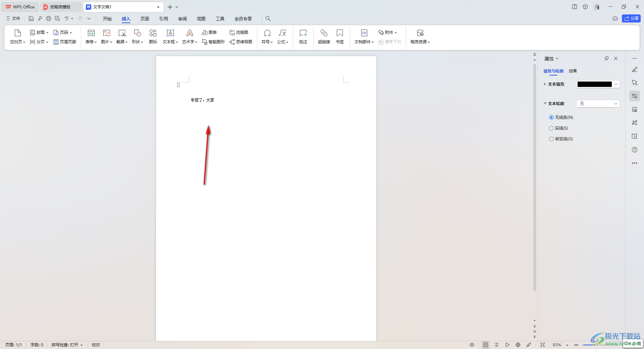Switch to outline view

pyautogui.click(x=496, y=345)
